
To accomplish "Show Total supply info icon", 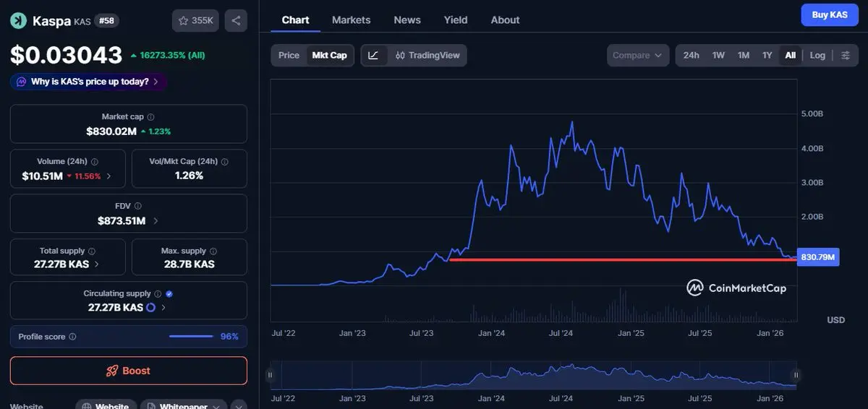I will [91, 251].
